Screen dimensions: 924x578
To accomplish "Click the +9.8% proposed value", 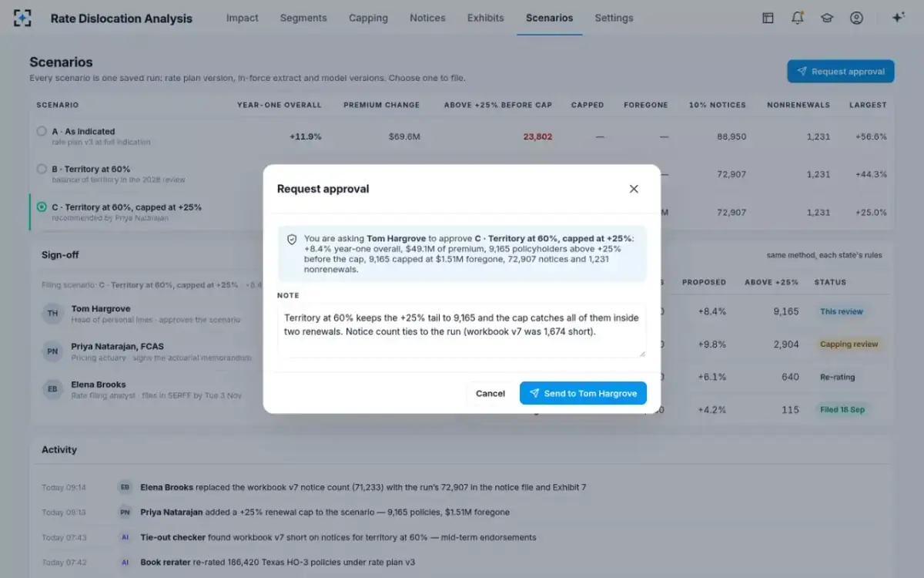I will (712, 344).
